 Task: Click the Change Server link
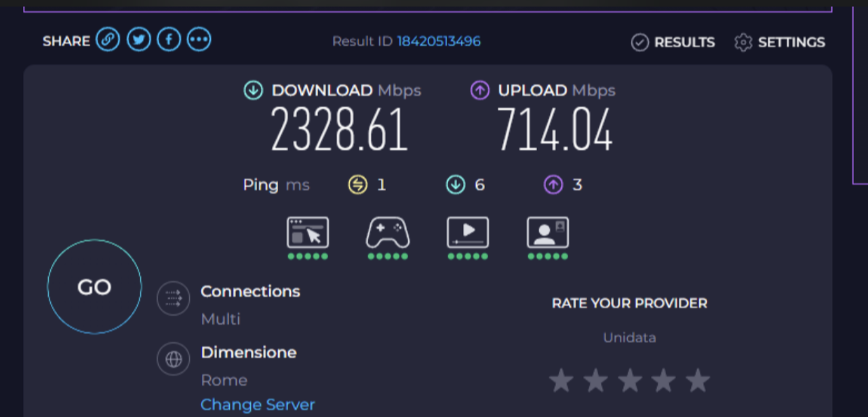[x=258, y=405]
